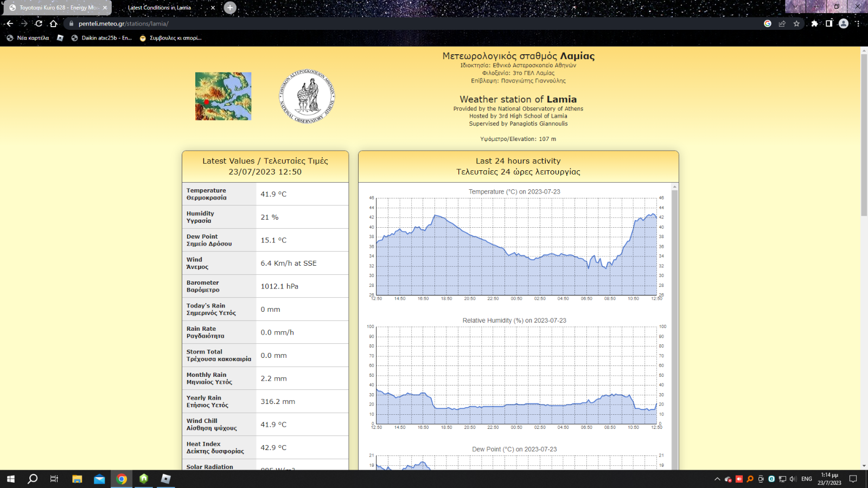Open the Windows Start menu

[11, 479]
